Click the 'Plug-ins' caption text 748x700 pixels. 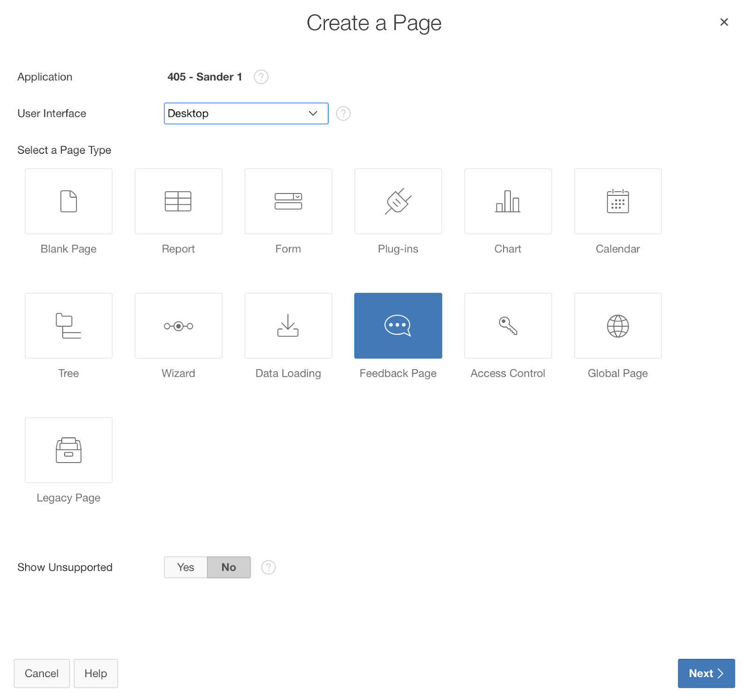click(398, 249)
